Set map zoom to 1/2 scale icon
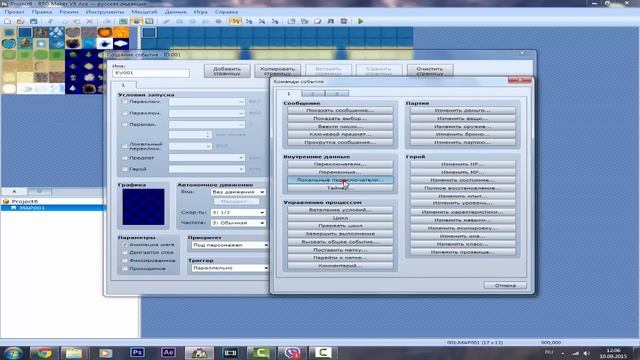The width and height of the screenshot is (640, 360). pyautogui.click(x=249, y=21)
